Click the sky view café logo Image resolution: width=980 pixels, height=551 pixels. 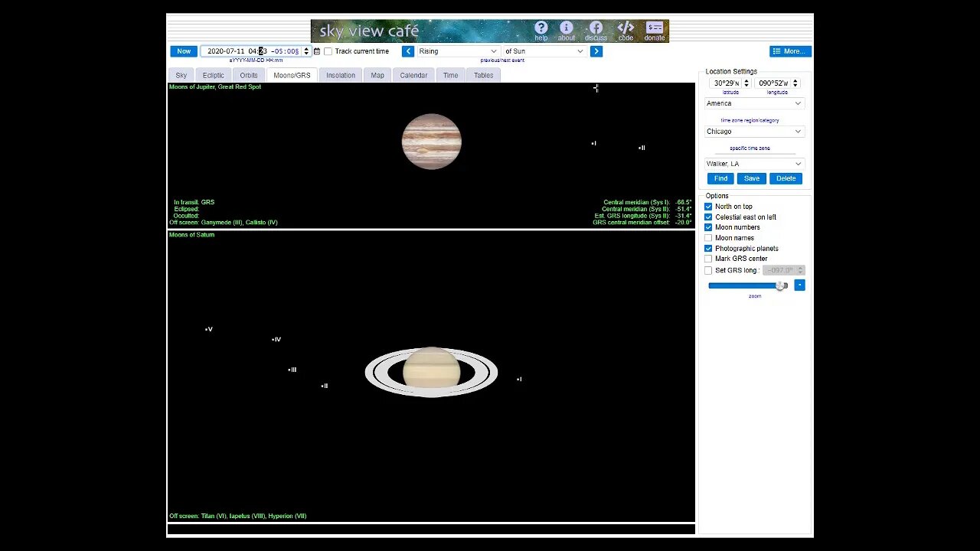[x=370, y=31]
